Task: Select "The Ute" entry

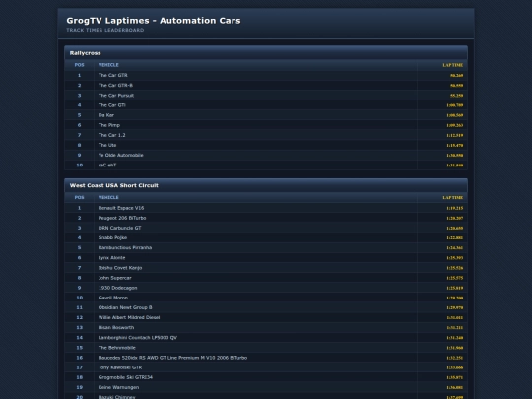Action: 107,145
